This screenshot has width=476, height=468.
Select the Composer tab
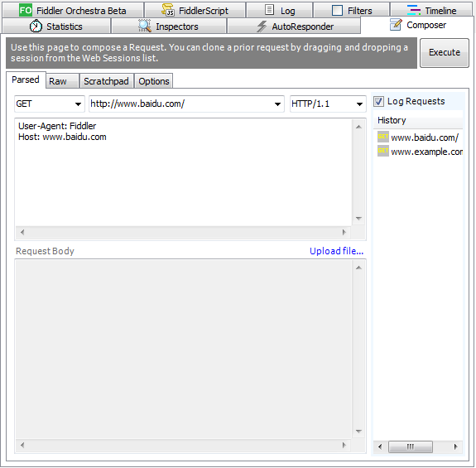417,25
